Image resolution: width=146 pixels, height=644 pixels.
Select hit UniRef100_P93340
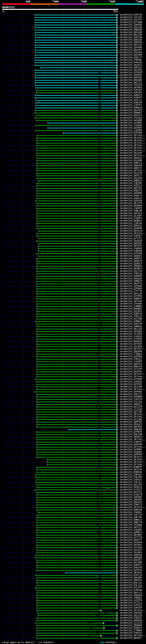coord(131,53)
